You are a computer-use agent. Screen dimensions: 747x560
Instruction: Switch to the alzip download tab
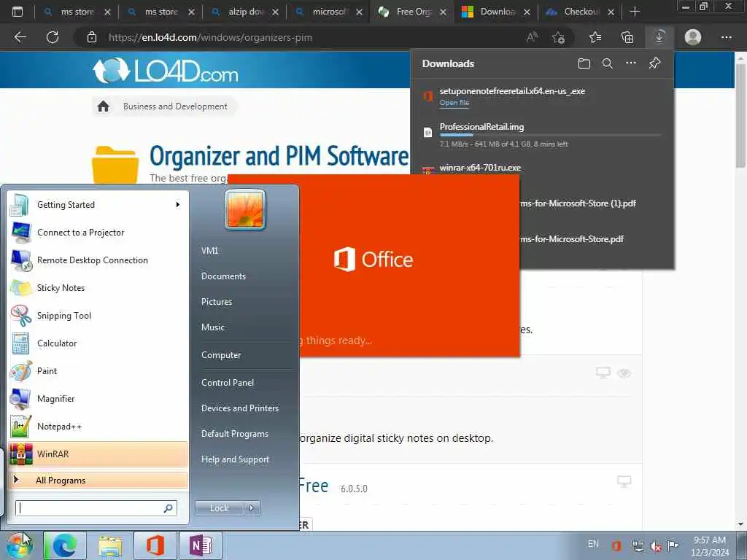pos(244,12)
